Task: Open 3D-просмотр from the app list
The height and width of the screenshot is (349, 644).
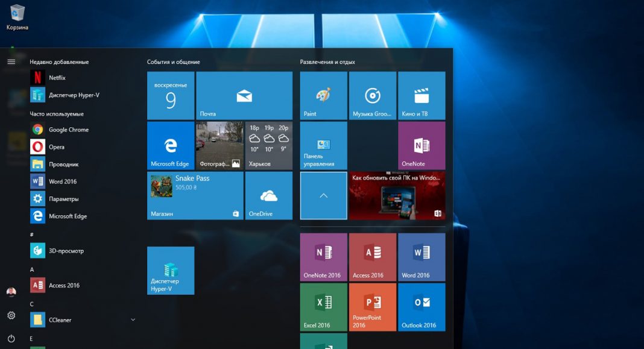Action: point(82,251)
